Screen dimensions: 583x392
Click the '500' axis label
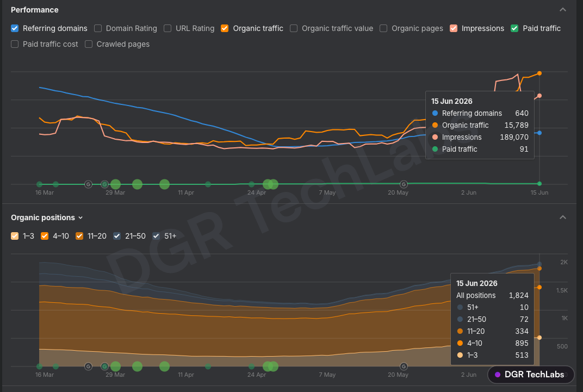(x=562, y=346)
